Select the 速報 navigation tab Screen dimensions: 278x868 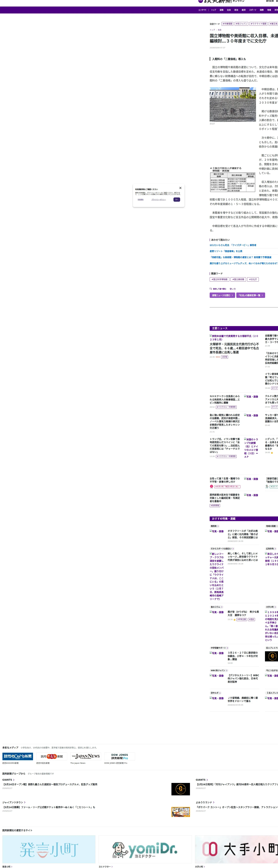coord(221,10)
